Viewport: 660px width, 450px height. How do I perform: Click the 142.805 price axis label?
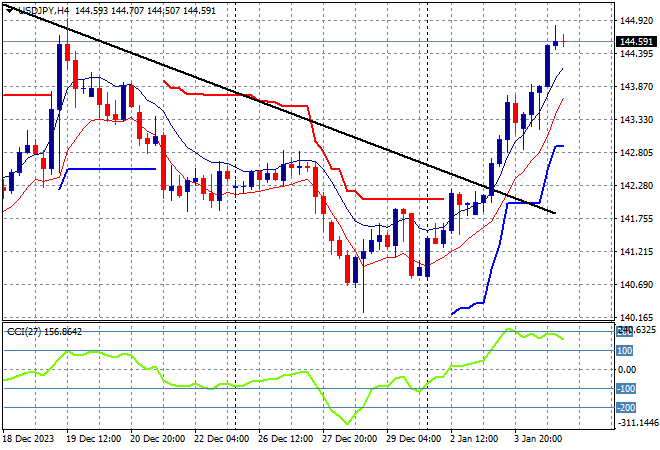pyautogui.click(x=637, y=152)
